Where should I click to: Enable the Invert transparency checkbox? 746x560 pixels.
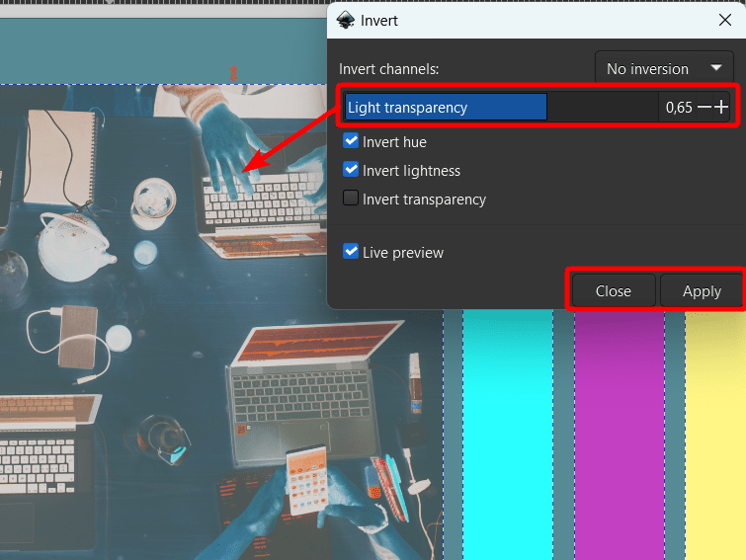coord(351,199)
